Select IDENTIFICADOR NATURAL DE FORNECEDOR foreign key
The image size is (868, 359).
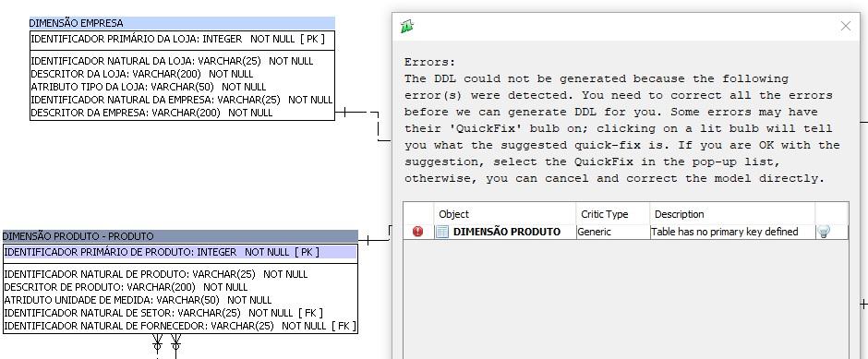coord(180,326)
